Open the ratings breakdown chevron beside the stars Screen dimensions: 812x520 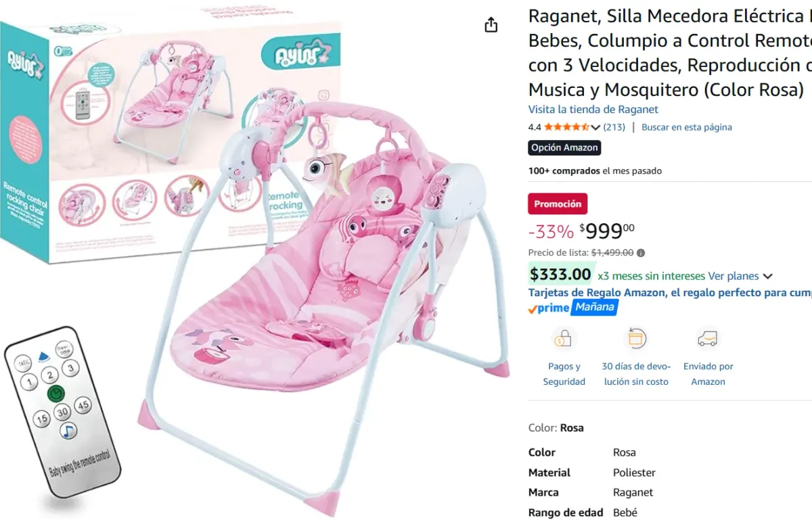coord(595,126)
